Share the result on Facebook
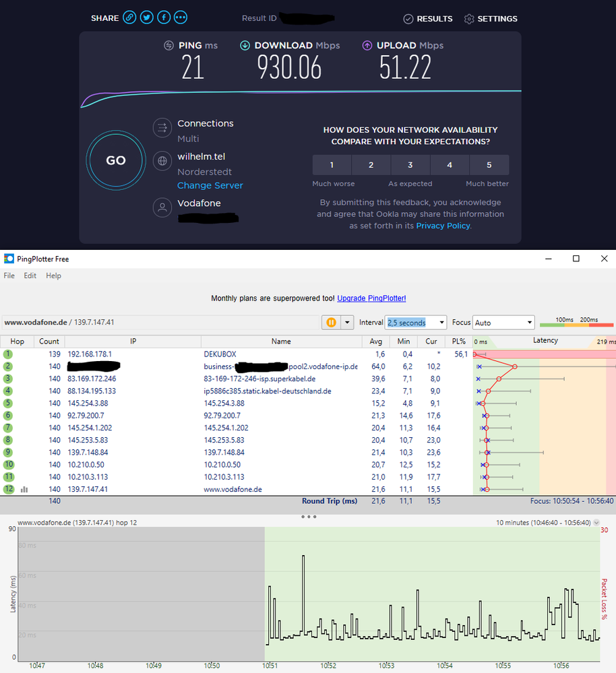This screenshot has height=673, width=616. tap(164, 18)
